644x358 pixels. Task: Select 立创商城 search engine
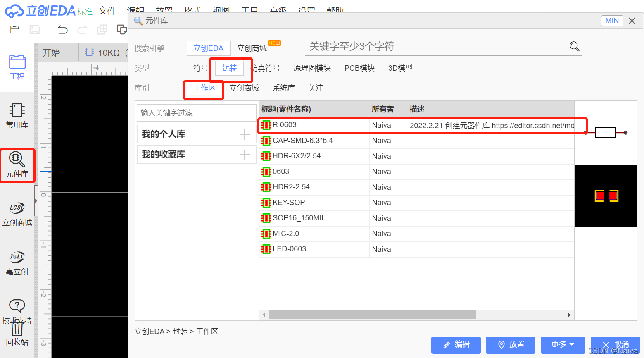pyautogui.click(x=252, y=48)
